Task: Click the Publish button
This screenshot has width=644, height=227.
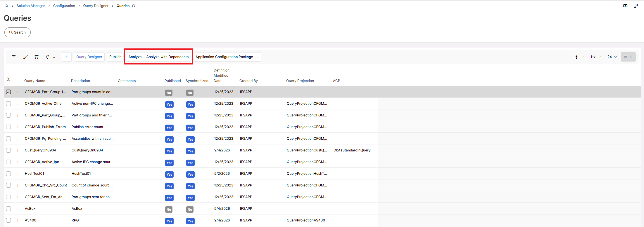Action: click(x=115, y=57)
